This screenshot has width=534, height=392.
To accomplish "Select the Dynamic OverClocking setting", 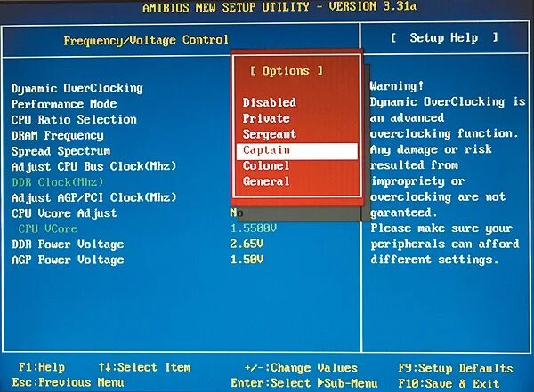I will (x=77, y=89).
